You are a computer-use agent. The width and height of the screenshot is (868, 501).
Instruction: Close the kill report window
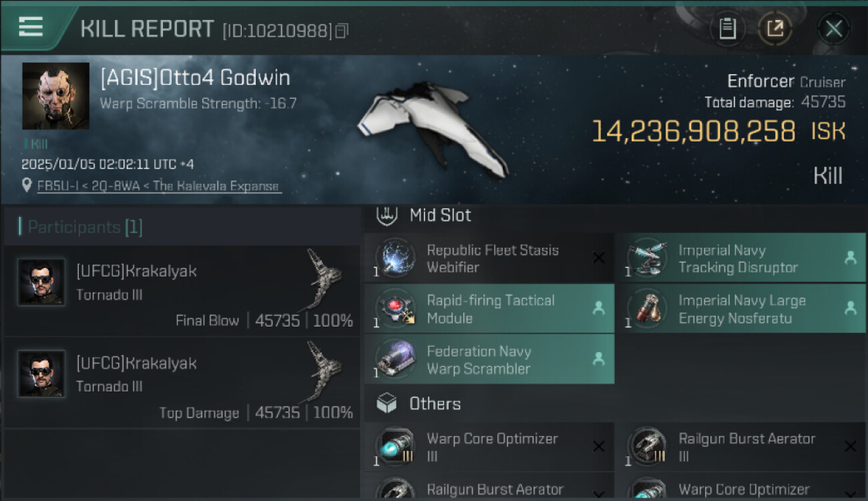[x=833, y=29]
